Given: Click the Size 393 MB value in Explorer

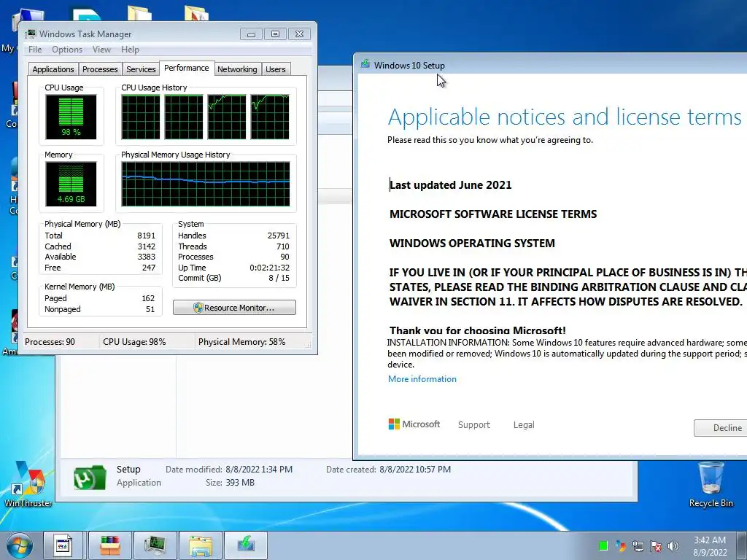Looking at the screenshot, I should pyautogui.click(x=240, y=483).
